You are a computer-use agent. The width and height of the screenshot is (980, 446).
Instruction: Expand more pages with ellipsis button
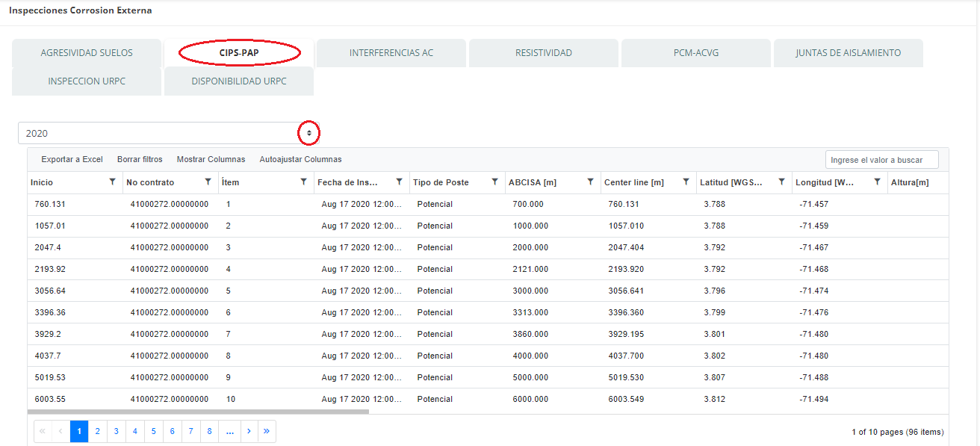229,431
